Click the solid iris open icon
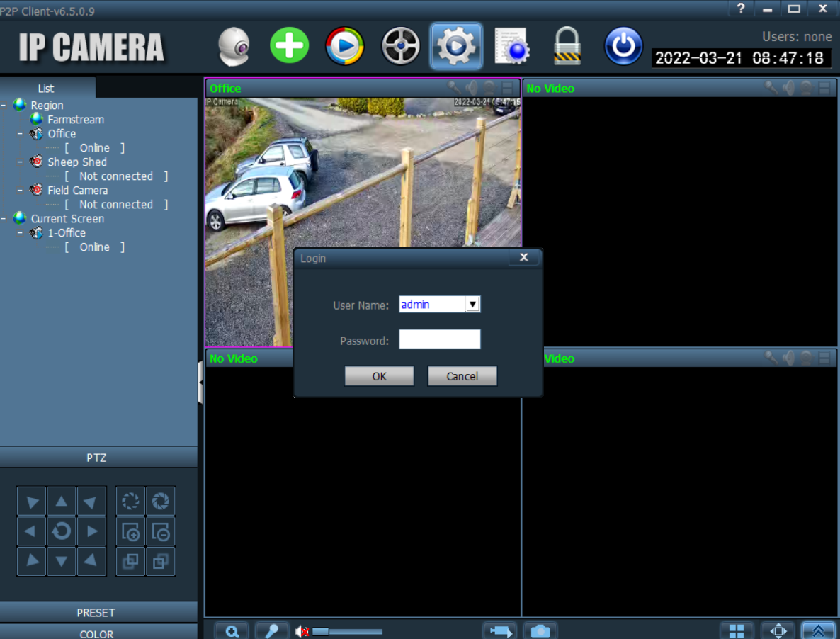Image resolution: width=840 pixels, height=639 pixels. pos(161,502)
